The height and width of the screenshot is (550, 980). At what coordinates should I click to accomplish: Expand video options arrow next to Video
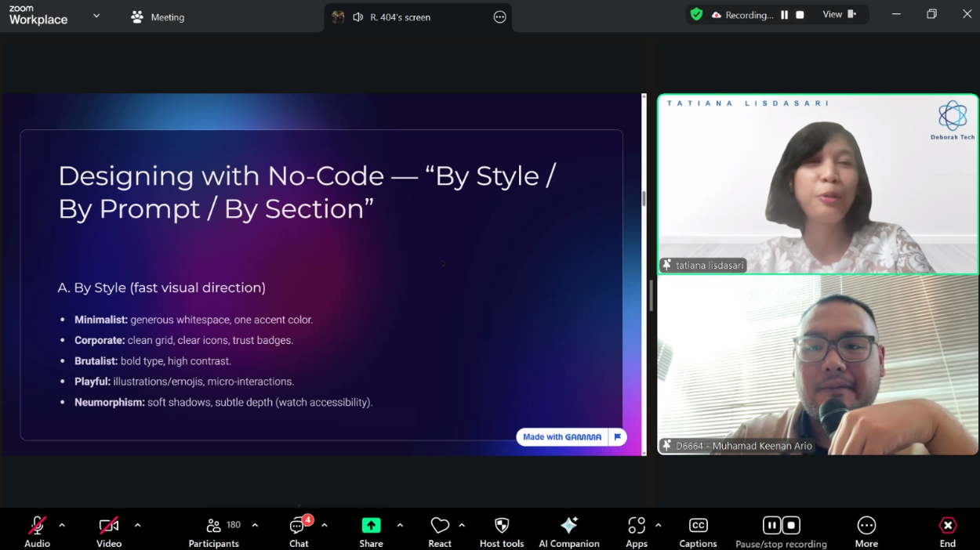click(137, 525)
